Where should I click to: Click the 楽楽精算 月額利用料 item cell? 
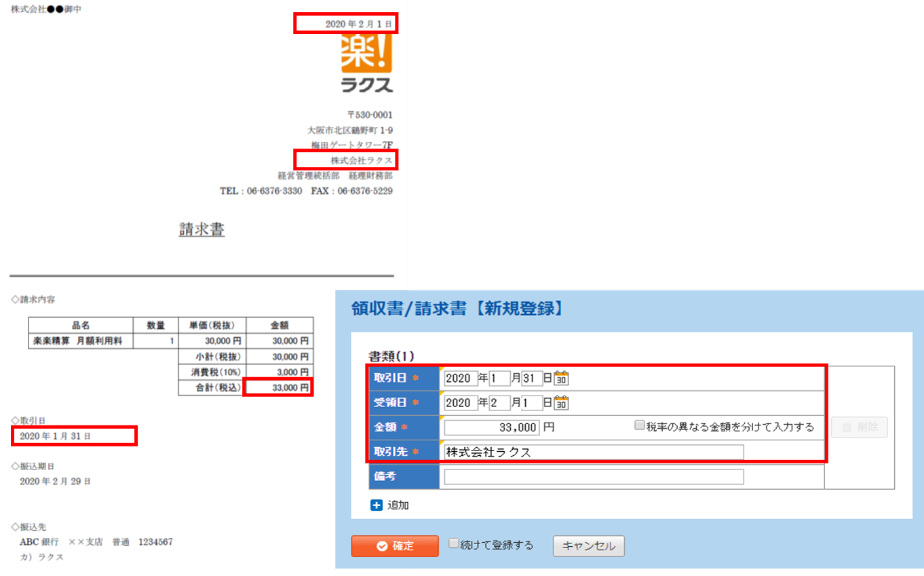81,341
